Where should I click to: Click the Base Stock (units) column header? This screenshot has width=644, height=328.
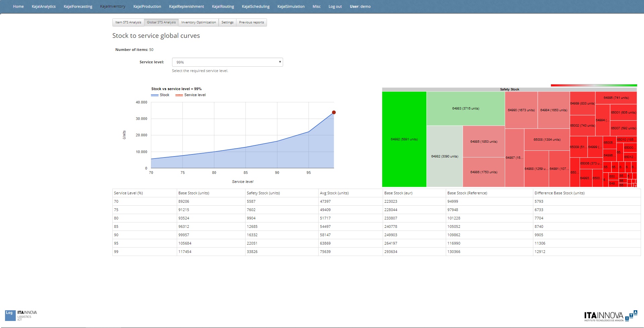pos(211,193)
